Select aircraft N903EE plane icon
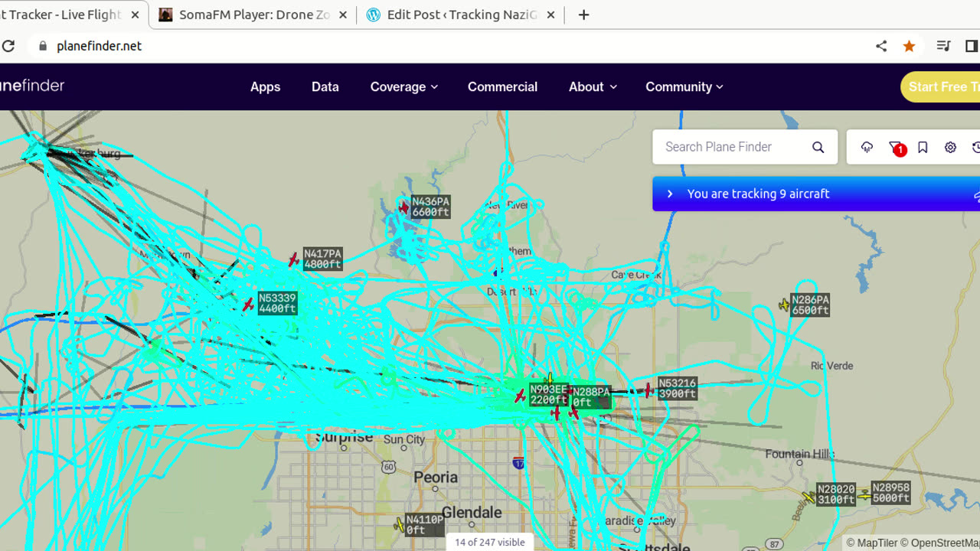Viewport: 980px width, 551px height. point(521,396)
